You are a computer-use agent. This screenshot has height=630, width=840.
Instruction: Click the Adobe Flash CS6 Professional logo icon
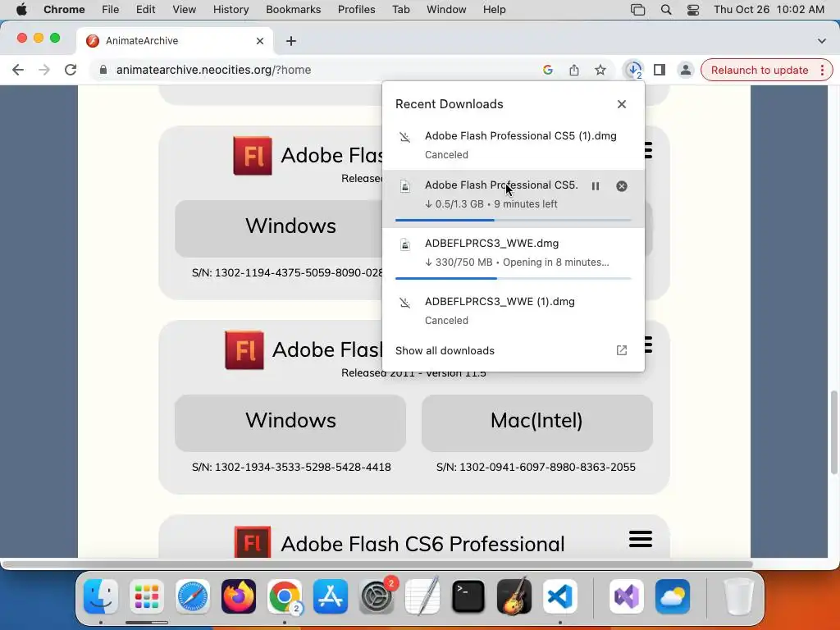pyautogui.click(x=253, y=542)
